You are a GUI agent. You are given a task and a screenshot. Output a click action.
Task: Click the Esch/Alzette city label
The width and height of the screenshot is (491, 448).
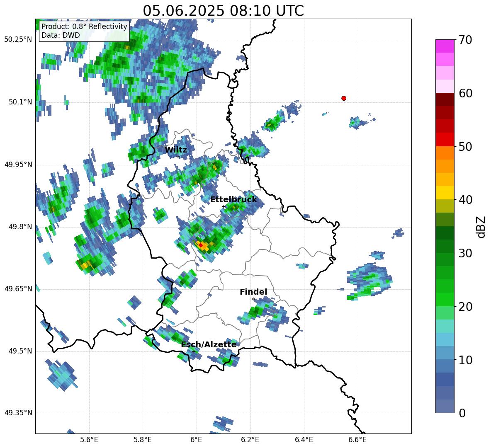pos(209,345)
